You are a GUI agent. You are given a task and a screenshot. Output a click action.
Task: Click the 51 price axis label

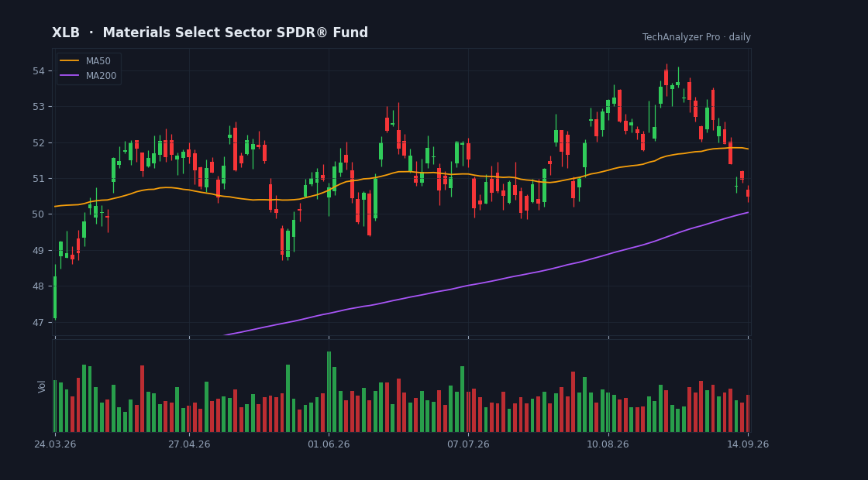click(x=39, y=179)
